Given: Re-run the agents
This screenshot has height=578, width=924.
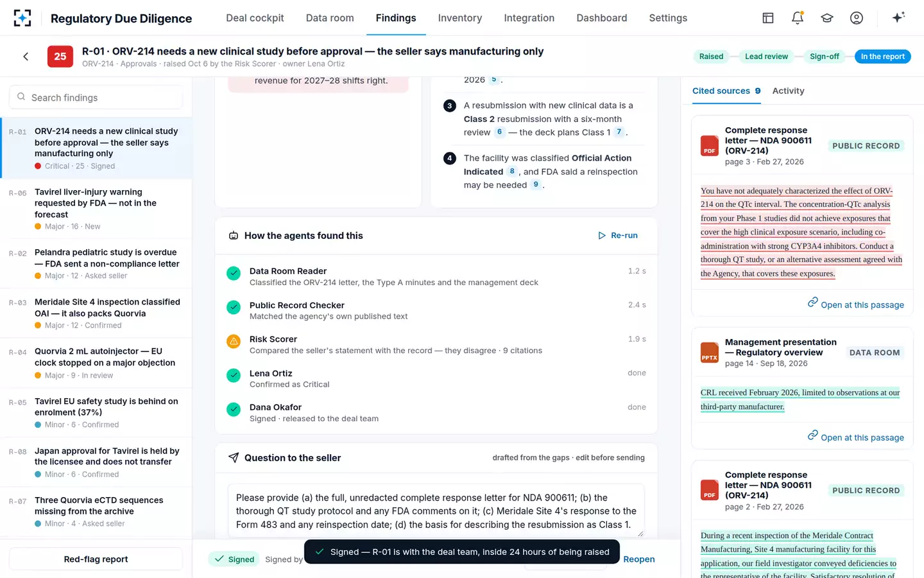Looking at the screenshot, I should click(x=617, y=236).
